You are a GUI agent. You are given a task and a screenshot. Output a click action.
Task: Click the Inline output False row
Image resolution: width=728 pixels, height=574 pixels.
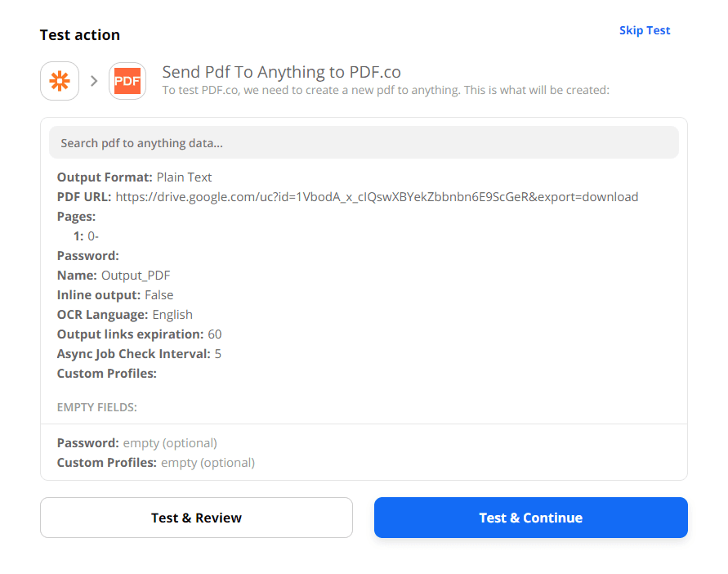(115, 295)
